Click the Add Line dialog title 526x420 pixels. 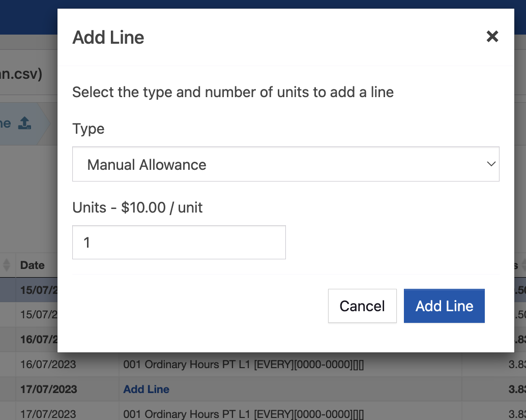click(x=108, y=37)
